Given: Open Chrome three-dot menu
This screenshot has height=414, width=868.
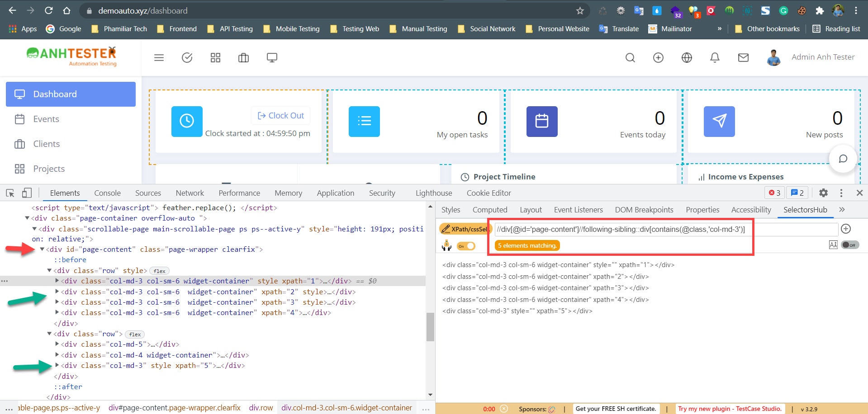Looking at the screenshot, I should [x=856, y=10].
